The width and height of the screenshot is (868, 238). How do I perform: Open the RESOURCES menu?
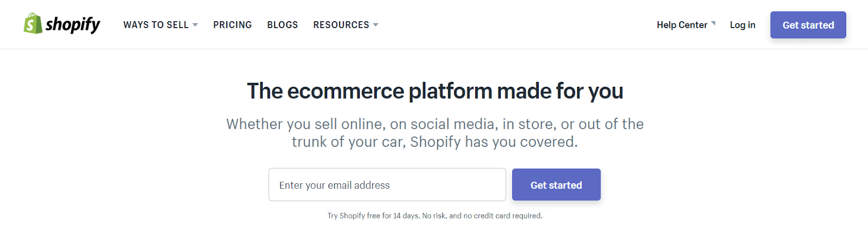[341, 25]
